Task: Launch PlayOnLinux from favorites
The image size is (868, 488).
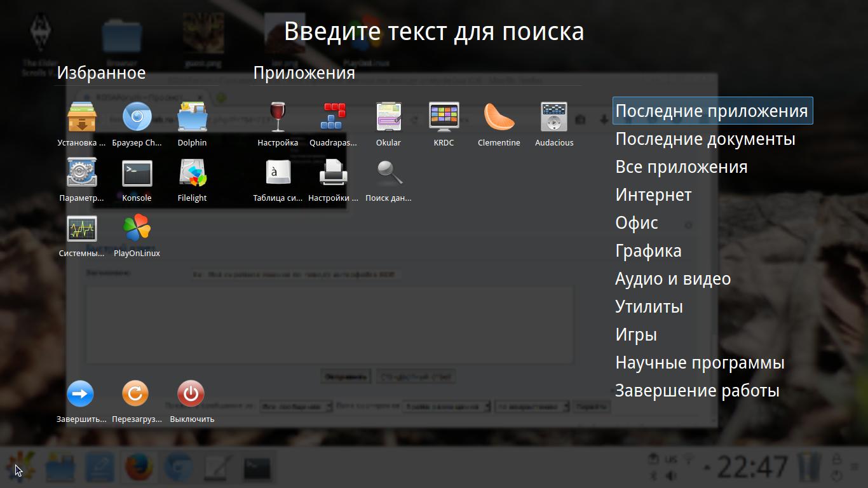Action: pos(137,235)
